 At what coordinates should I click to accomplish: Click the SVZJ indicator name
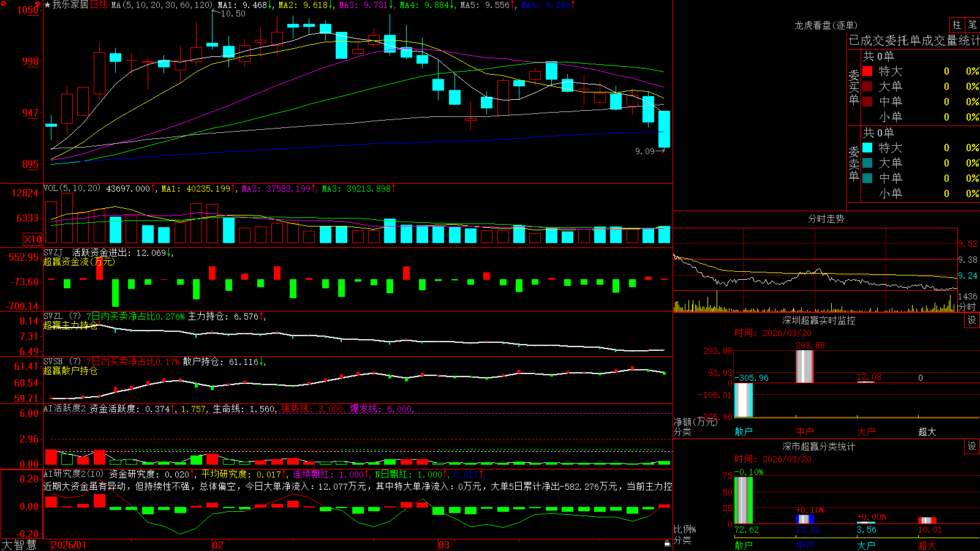[x=53, y=252]
